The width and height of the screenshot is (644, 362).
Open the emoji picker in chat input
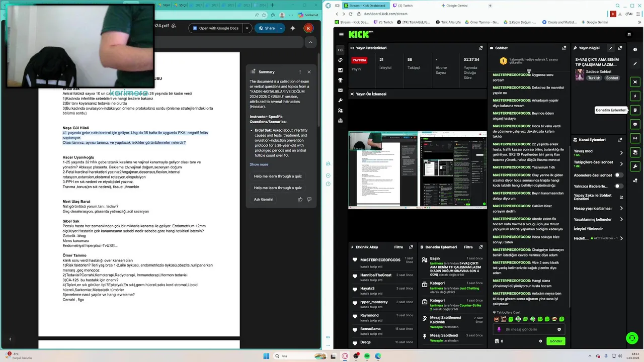(x=559, y=329)
